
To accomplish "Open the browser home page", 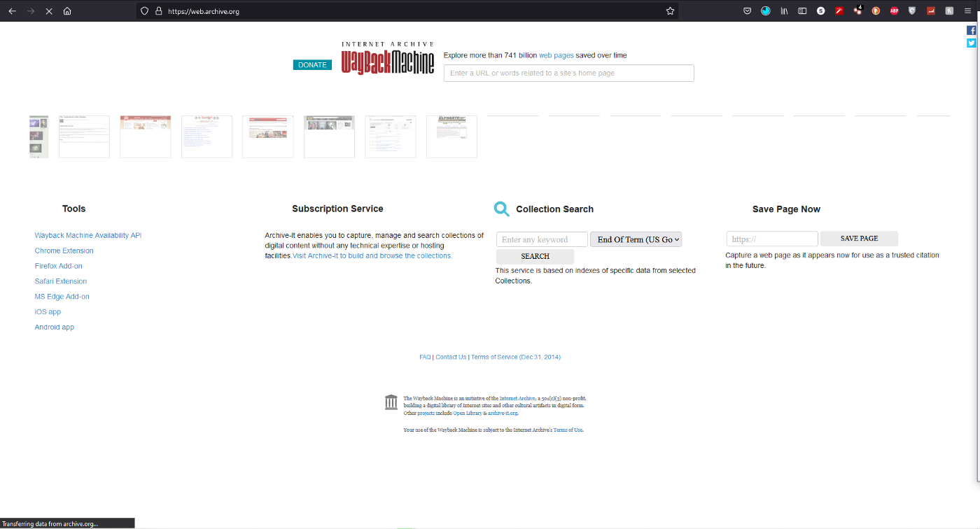I will coord(67,11).
